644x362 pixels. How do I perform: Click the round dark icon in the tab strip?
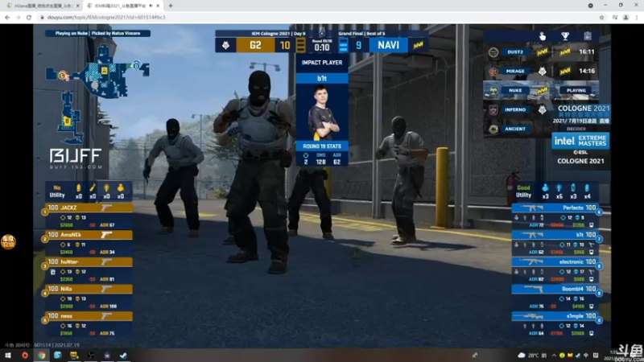pos(591,6)
